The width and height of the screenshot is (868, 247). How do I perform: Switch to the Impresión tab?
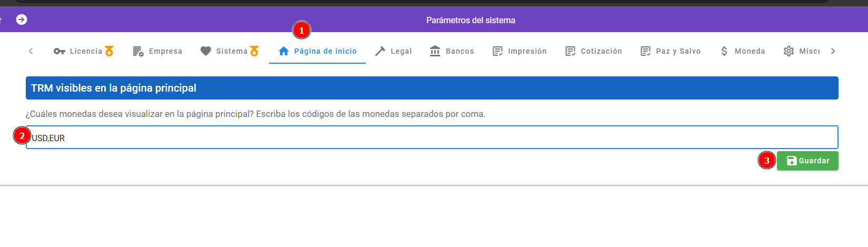[520, 51]
